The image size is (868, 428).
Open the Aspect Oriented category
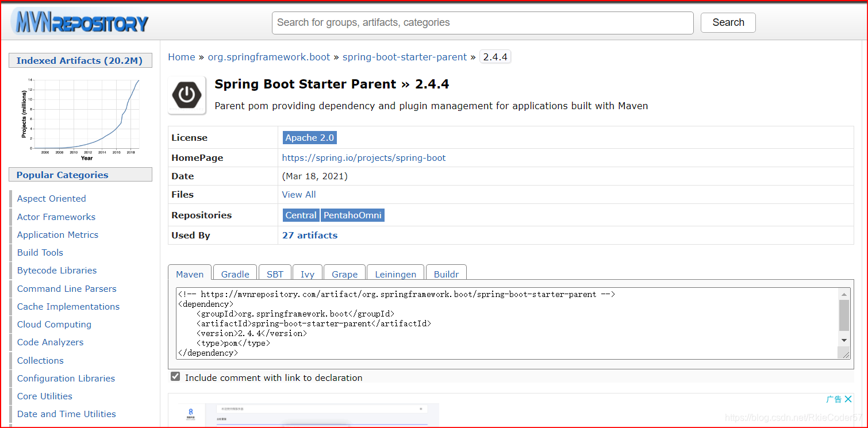point(52,198)
